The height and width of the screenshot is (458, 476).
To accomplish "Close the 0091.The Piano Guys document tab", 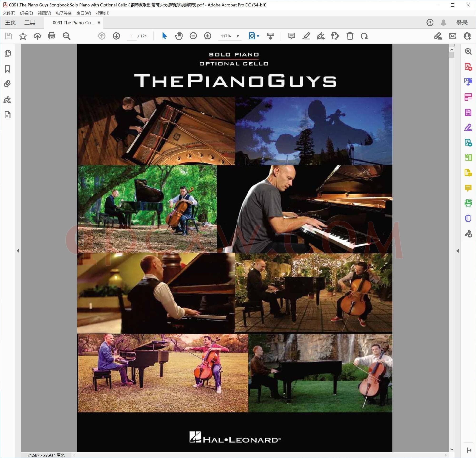I will 99,23.
